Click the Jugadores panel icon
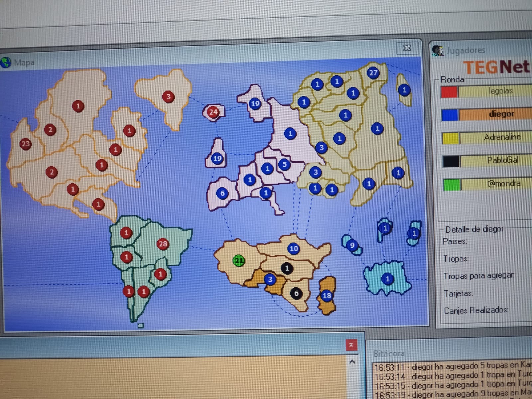This screenshot has height=399, width=532. pos(438,51)
